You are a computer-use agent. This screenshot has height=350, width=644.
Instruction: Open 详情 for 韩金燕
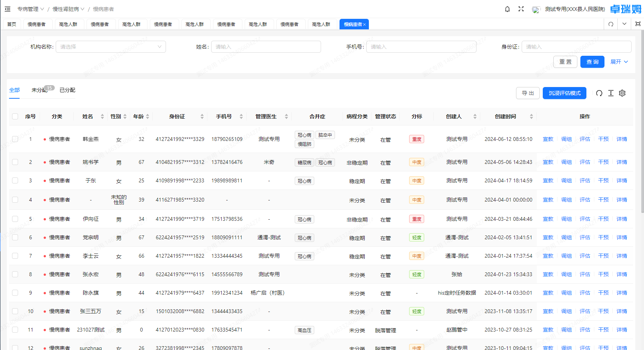click(x=622, y=139)
